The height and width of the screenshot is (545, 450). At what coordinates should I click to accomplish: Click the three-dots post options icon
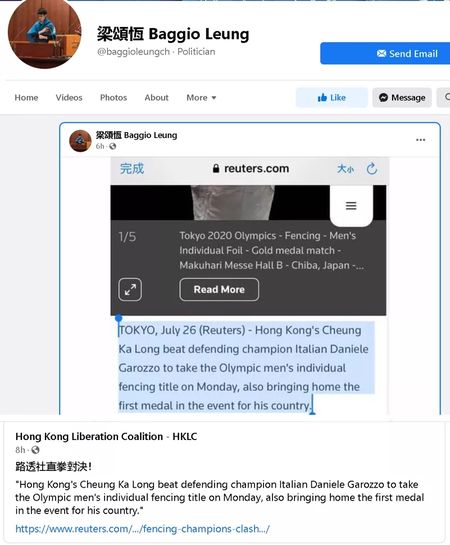coord(420,140)
